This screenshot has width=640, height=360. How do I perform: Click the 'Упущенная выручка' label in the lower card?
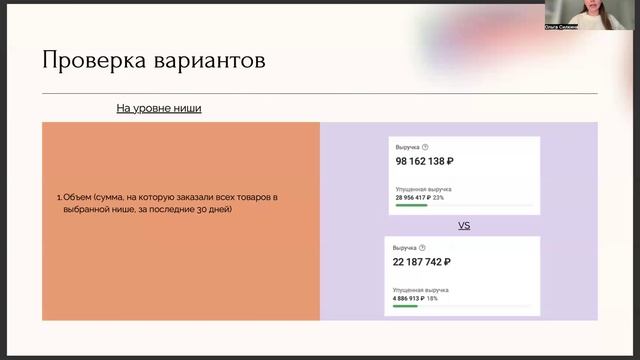[420, 290]
